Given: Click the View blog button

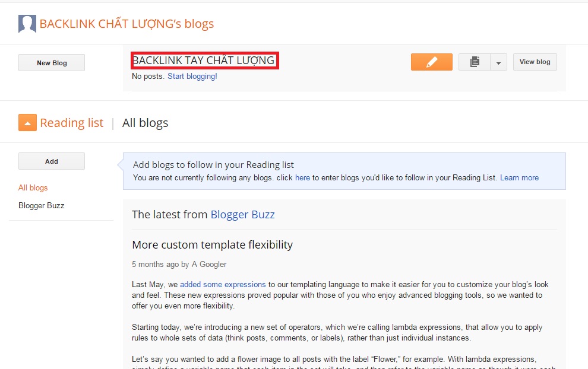Looking at the screenshot, I should coord(535,62).
